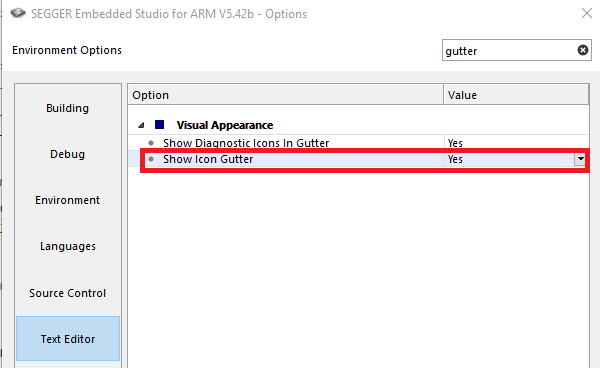The height and width of the screenshot is (368, 600).
Task: Clear the gutter search text
Action: [582, 50]
